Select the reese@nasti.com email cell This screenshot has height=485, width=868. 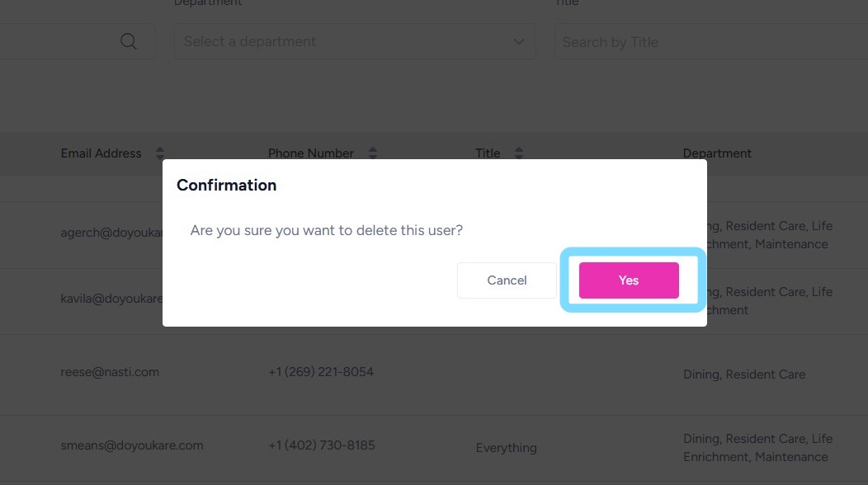click(x=110, y=372)
